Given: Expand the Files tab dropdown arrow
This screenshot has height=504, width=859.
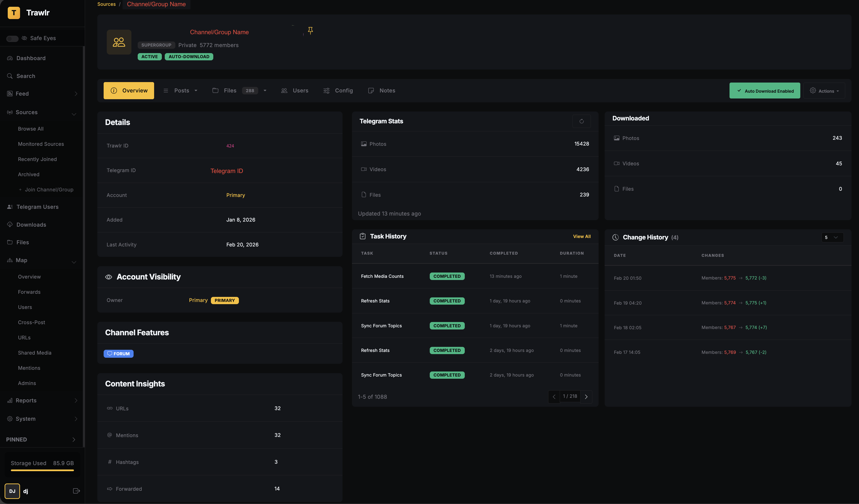Looking at the screenshot, I should [265, 91].
